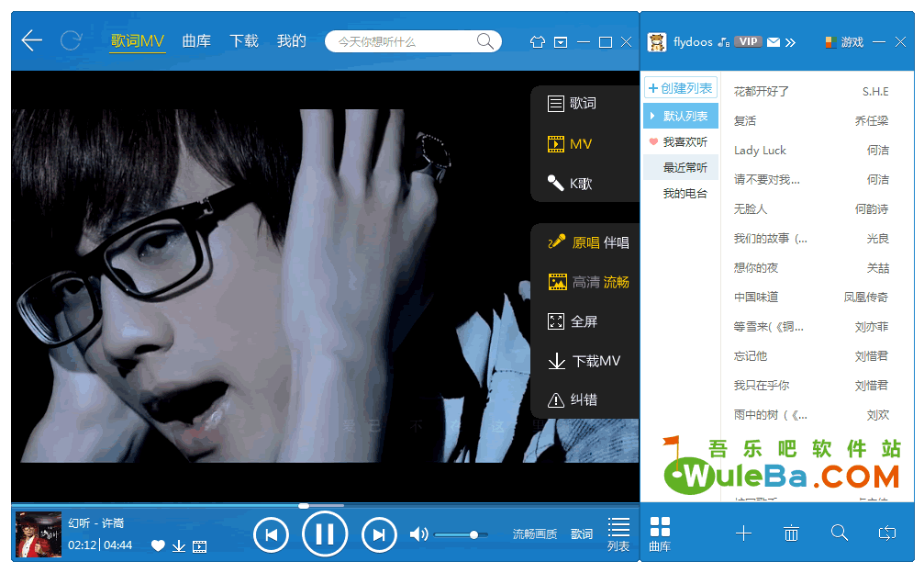The height and width of the screenshot is (573, 924).
Task: Click the user avatar icon
Action: 657,42
